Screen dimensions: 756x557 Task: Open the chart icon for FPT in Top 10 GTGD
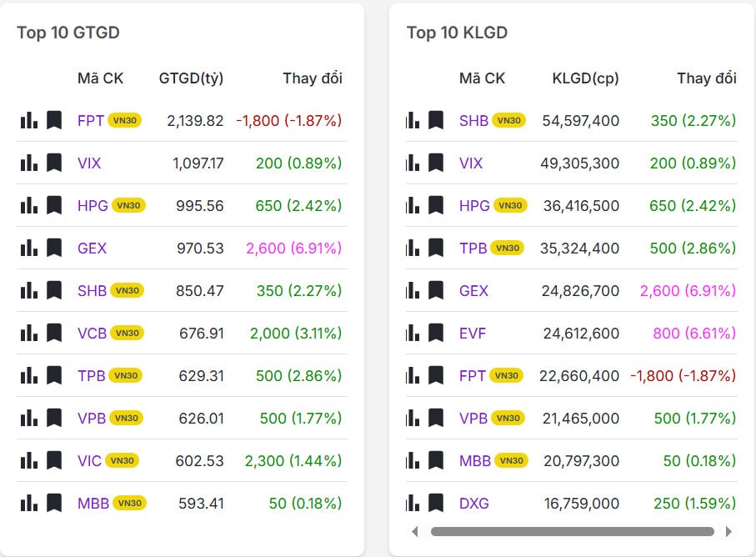click(29, 120)
